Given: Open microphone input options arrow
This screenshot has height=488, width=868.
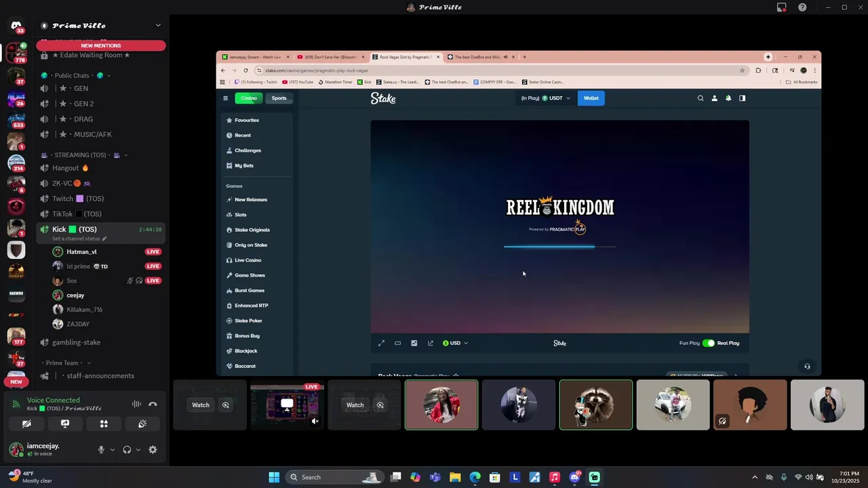Looking at the screenshot, I should [113, 449].
